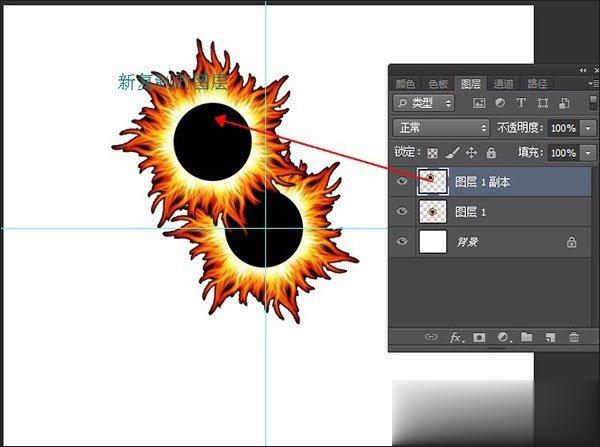Click the layer name 图层 1
This screenshot has width=600, height=447.
470,212
